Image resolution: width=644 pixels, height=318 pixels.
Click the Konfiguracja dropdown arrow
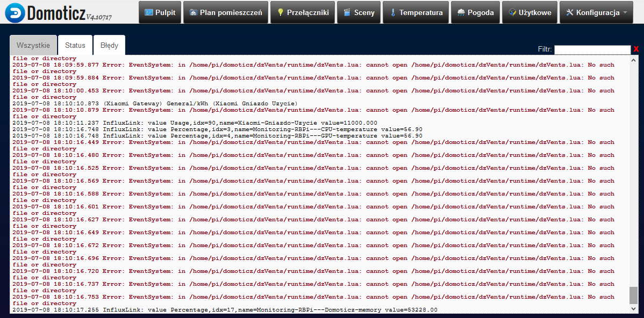tap(625, 13)
